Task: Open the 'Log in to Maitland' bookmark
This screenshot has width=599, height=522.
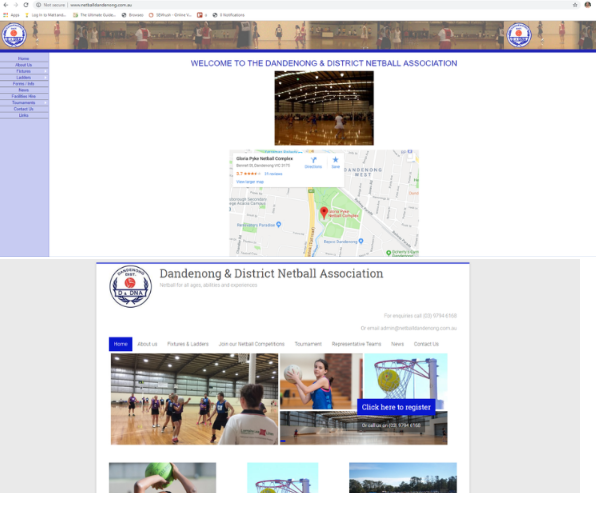Action: click(45, 15)
